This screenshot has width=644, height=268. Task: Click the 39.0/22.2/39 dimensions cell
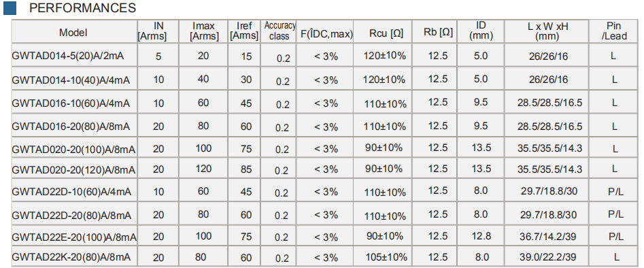(547, 257)
